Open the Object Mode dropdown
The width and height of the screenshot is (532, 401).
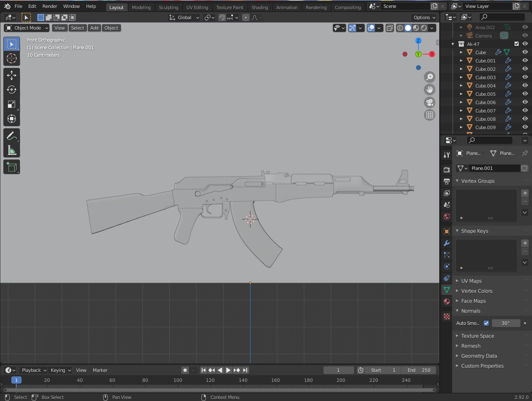click(x=26, y=28)
